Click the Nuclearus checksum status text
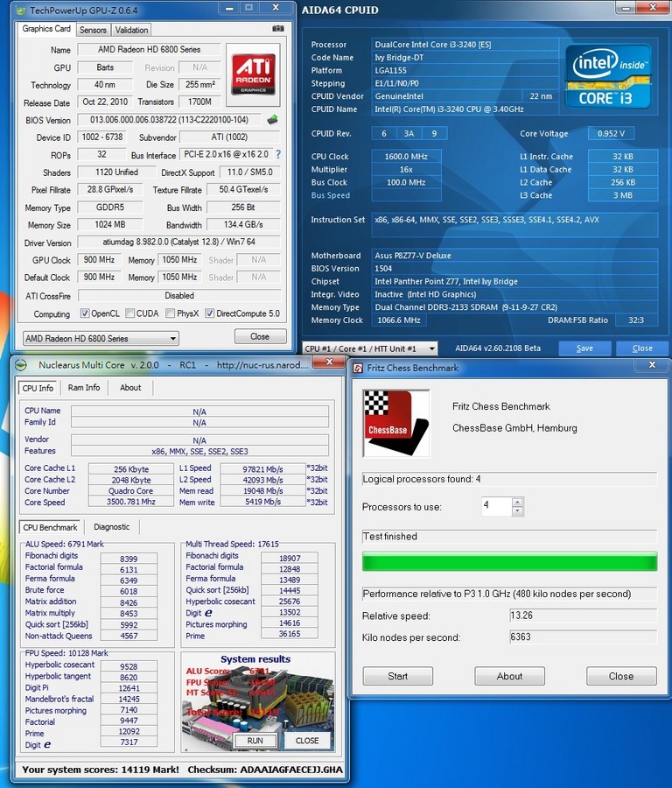 265,770
